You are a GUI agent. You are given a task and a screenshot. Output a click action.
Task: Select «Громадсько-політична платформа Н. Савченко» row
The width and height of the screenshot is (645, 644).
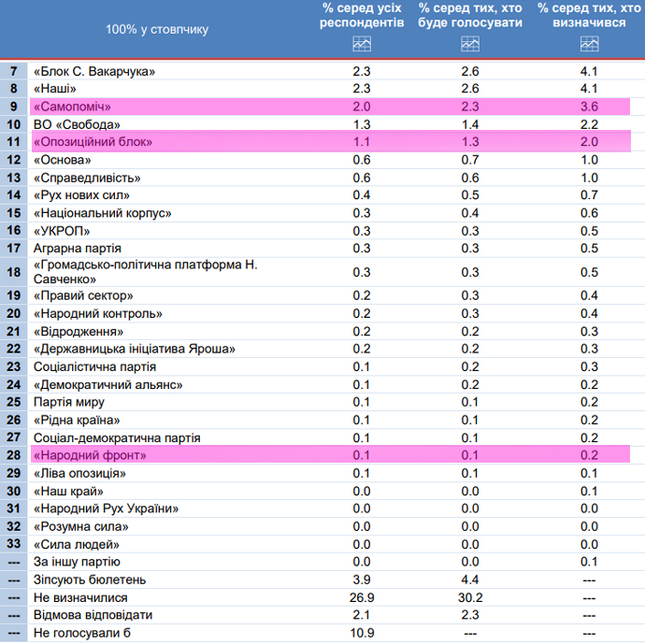[x=144, y=272]
